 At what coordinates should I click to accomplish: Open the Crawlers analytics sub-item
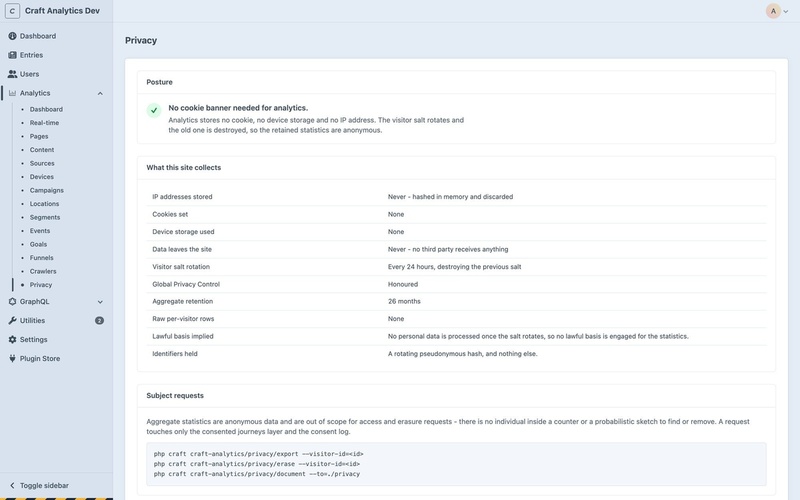pyautogui.click(x=43, y=271)
